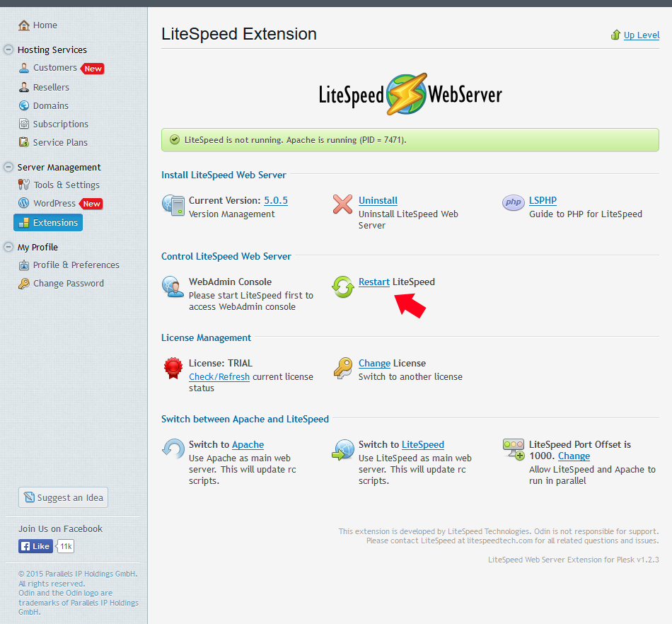The image size is (672, 624).
Task: Click the Resellers person icon
Action: [x=24, y=87]
